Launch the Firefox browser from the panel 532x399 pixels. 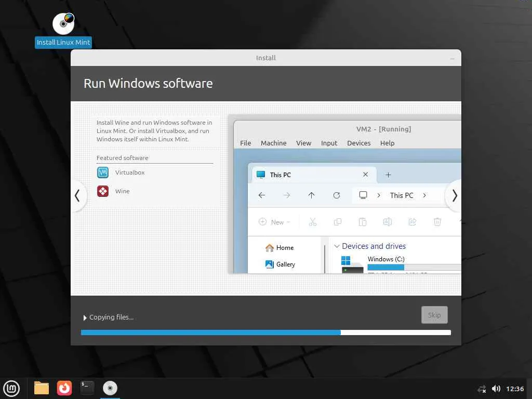64,388
